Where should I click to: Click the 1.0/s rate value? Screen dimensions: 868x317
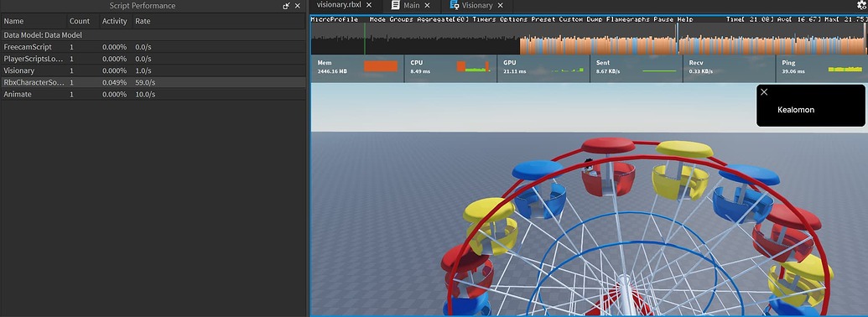pos(143,70)
